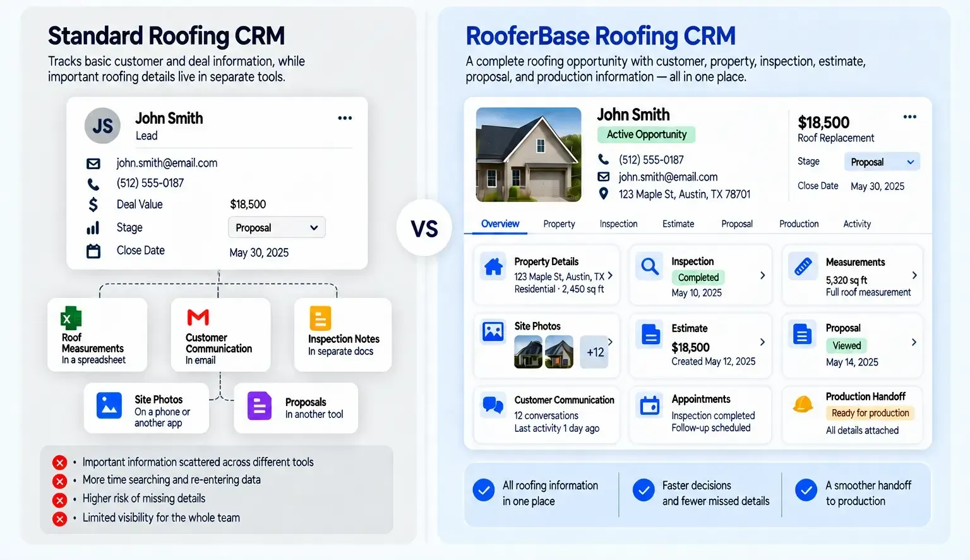Click the 'Follow-up scheduled' text

[711, 428]
